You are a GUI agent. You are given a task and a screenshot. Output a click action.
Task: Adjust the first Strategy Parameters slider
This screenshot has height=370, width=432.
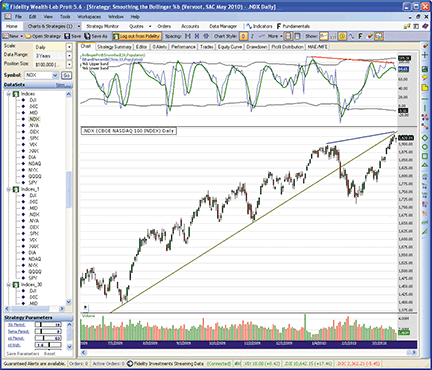click(x=41, y=325)
